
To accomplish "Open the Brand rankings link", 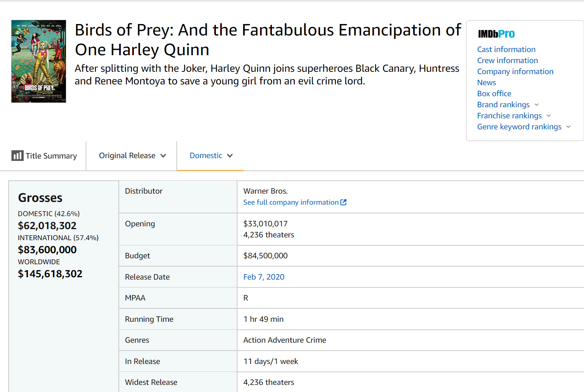I will click(503, 105).
